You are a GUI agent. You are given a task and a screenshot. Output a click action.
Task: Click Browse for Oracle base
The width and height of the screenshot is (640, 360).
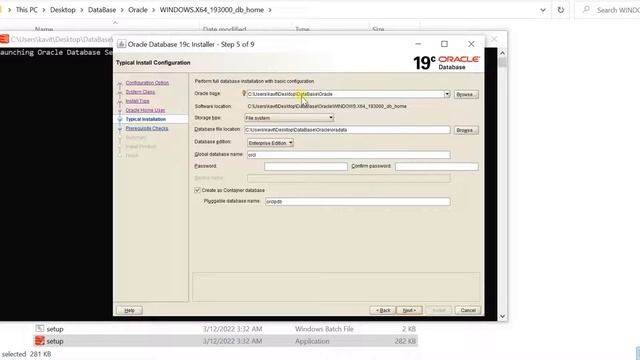[x=466, y=94]
